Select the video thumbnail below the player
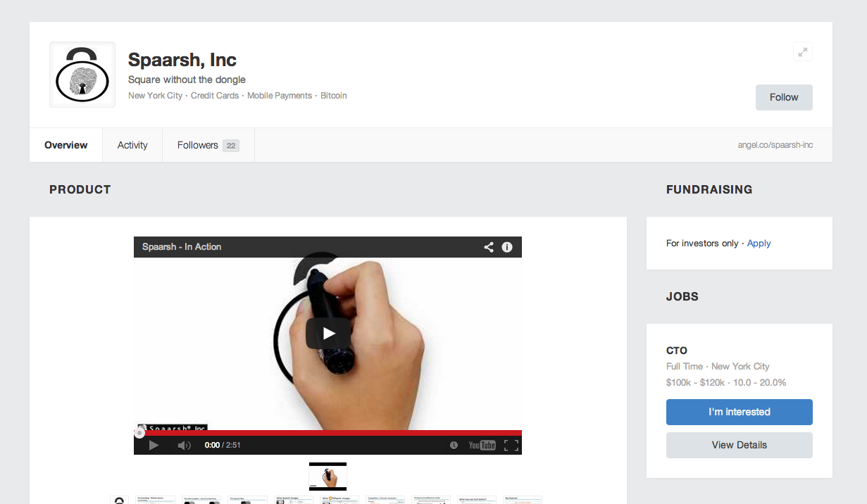The height and width of the screenshot is (504, 867). click(328, 477)
